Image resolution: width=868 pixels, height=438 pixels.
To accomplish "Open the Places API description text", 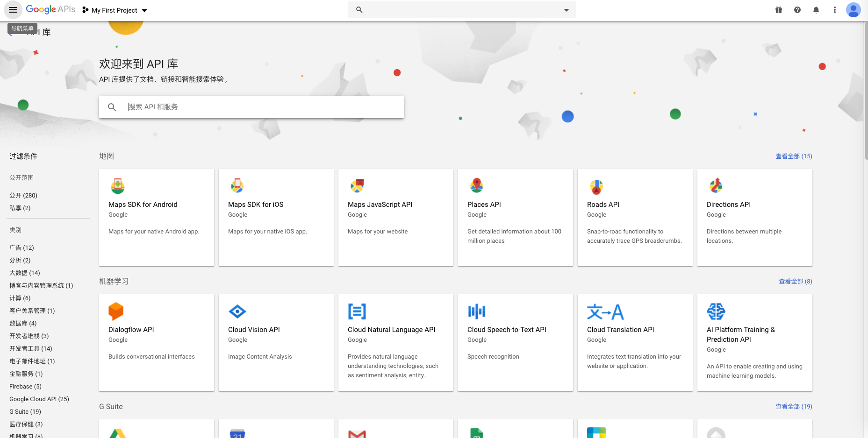I will 514,236.
